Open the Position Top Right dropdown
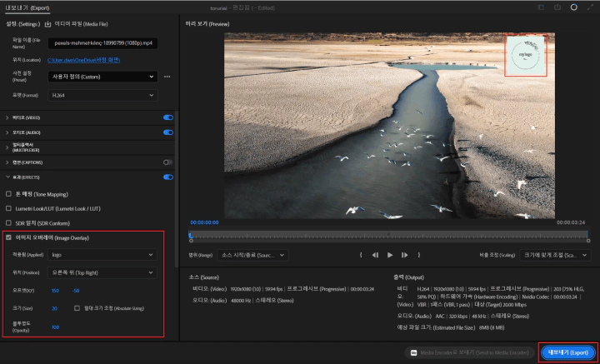Image resolution: width=600 pixels, height=364 pixels. click(x=102, y=272)
